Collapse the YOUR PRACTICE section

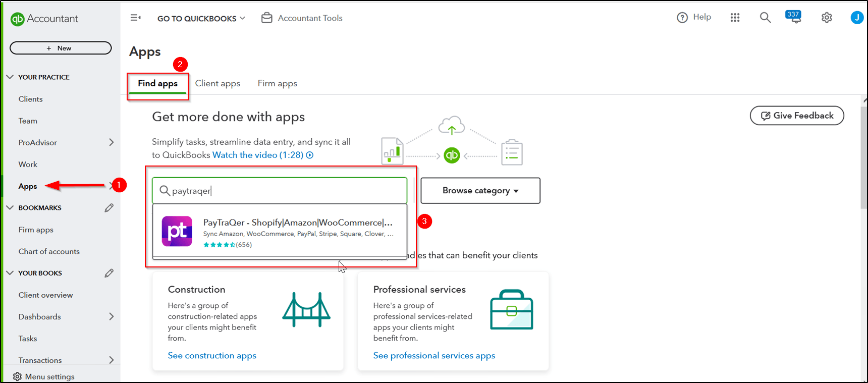(x=10, y=77)
